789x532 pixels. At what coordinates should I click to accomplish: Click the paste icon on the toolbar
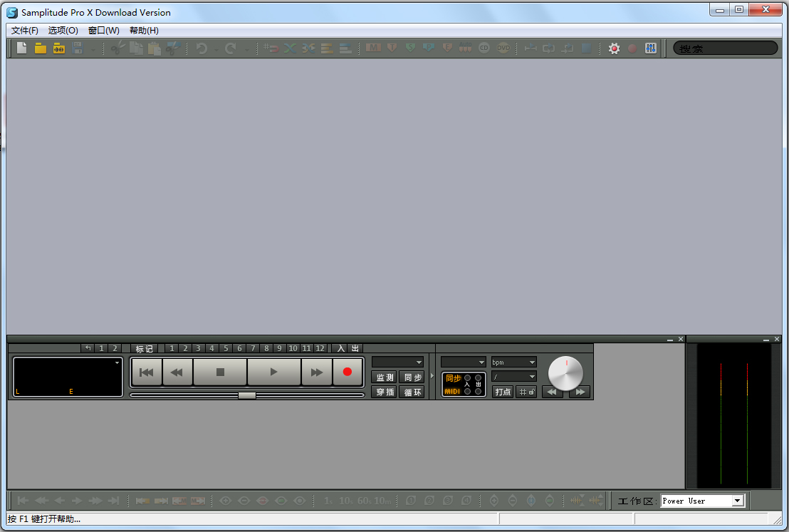click(155, 48)
